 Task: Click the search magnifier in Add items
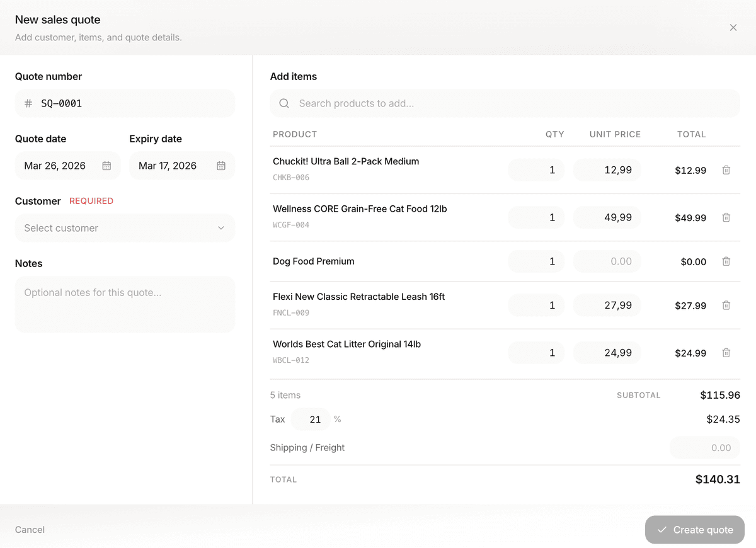[283, 103]
